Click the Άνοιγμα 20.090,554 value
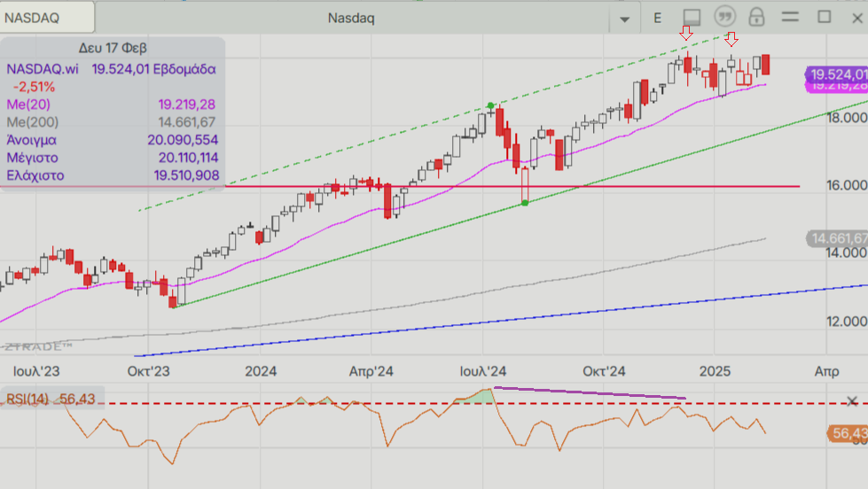The image size is (868, 489). click(x=183, y=140)
